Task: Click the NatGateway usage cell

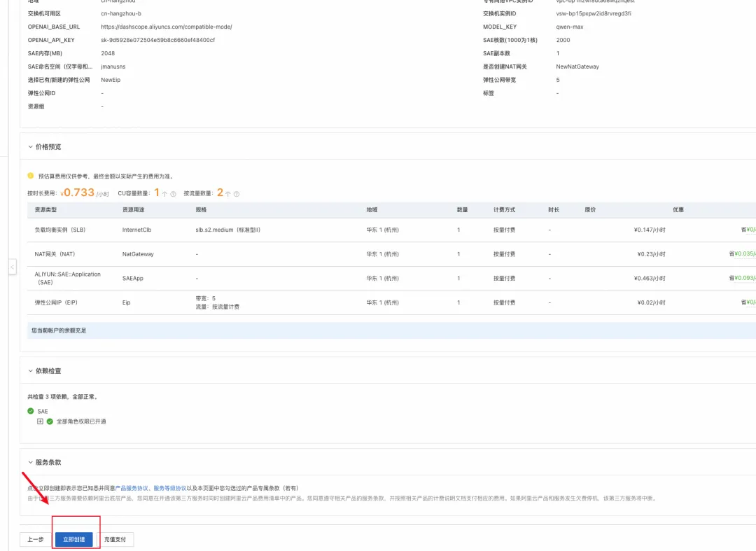Action: pos(138,254)
